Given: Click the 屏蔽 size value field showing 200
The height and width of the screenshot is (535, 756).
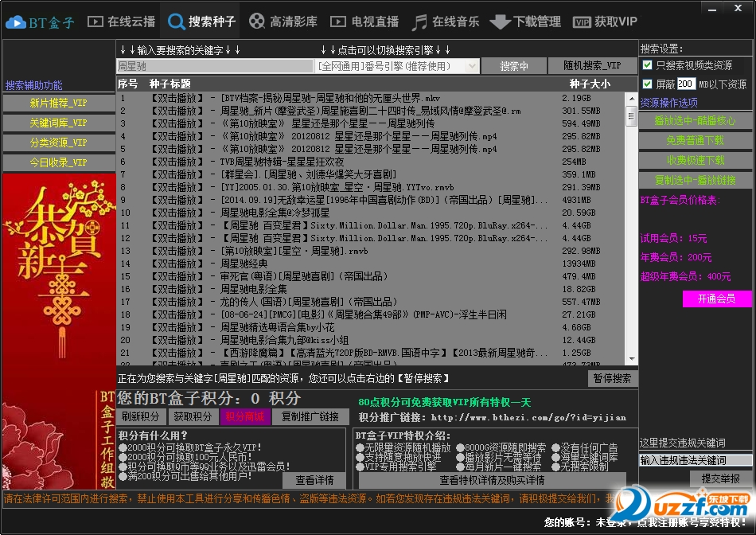Looking at the screenshot, I should tap(686, 84).
